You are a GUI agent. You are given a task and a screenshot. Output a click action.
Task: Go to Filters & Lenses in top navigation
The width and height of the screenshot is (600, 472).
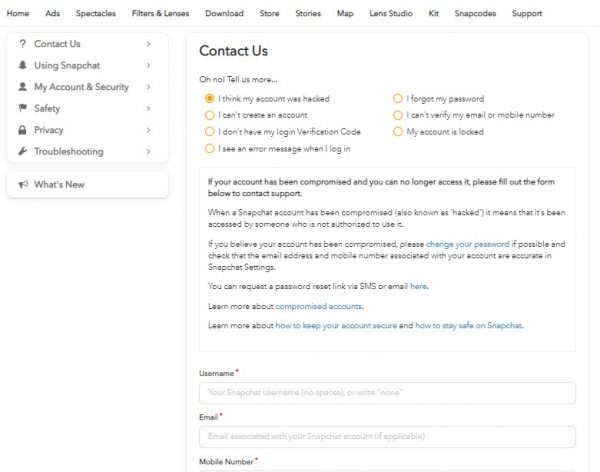tap(161, 14)
